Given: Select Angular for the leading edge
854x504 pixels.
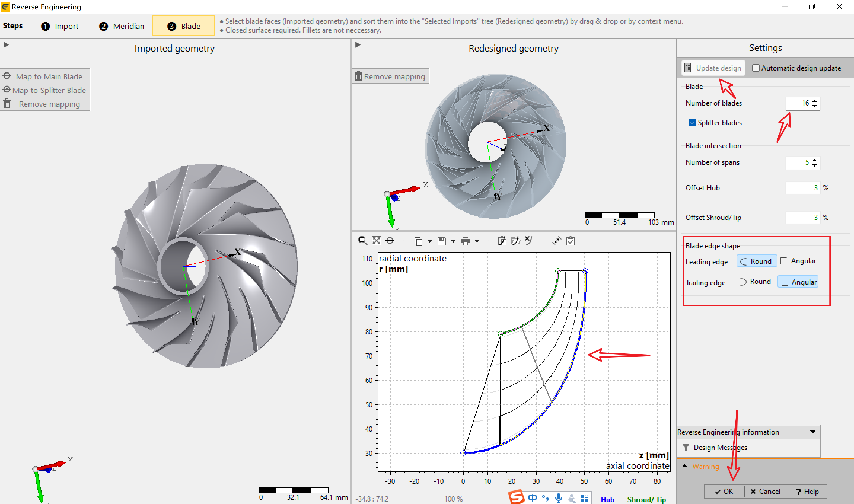Looking at the screenshot, I should pos(798,261).
